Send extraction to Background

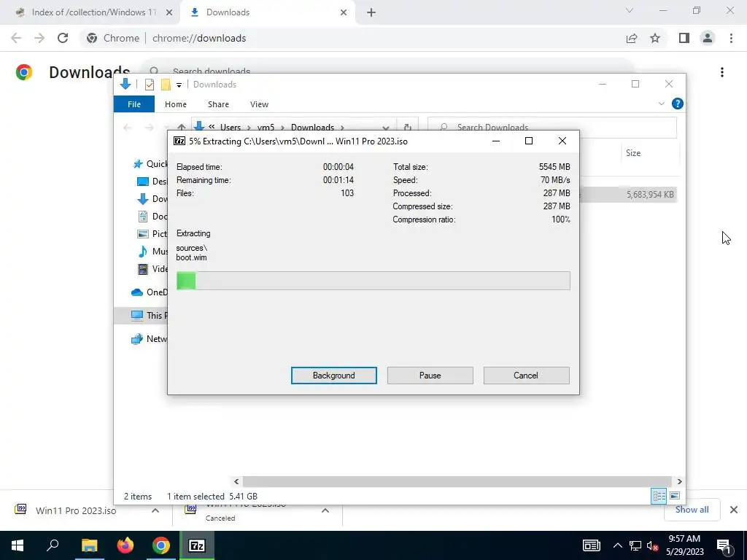click(333, 376)
